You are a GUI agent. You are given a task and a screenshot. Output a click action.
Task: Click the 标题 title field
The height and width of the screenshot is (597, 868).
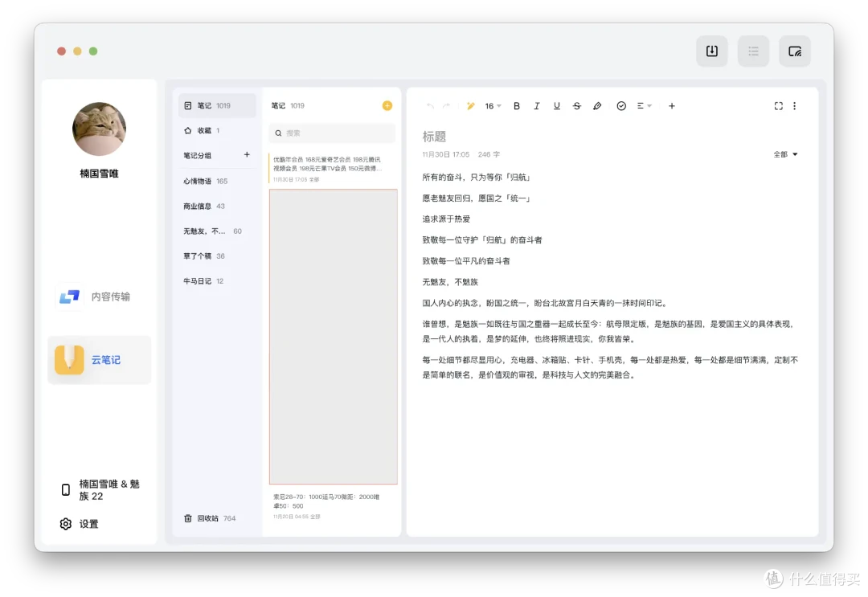click(434, 136)
